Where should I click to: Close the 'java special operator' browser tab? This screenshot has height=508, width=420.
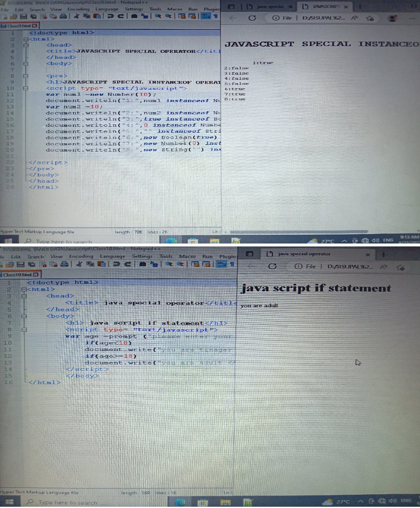pyautogui.click(x=368, y=254)
